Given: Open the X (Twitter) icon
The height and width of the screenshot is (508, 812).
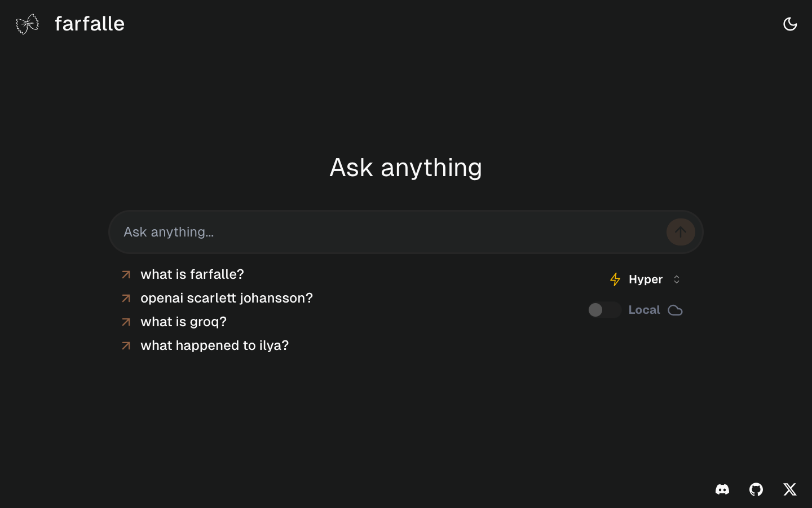Looking at the screenshot, I should (x=789, y=489).
